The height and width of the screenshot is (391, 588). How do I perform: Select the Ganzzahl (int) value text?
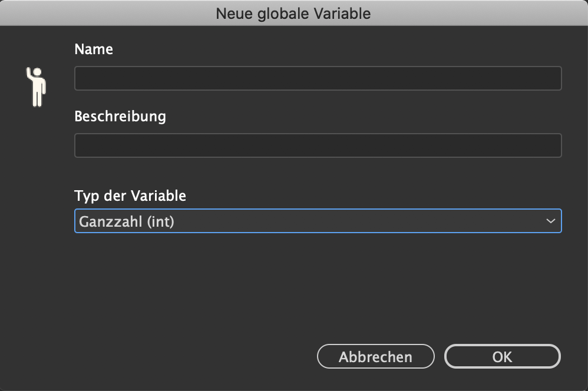click(x=126, y=221)
